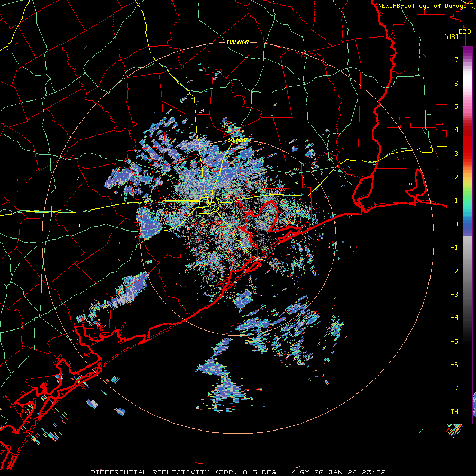Click the DZD legend title
476x476 pixels.
click(465, 32)
